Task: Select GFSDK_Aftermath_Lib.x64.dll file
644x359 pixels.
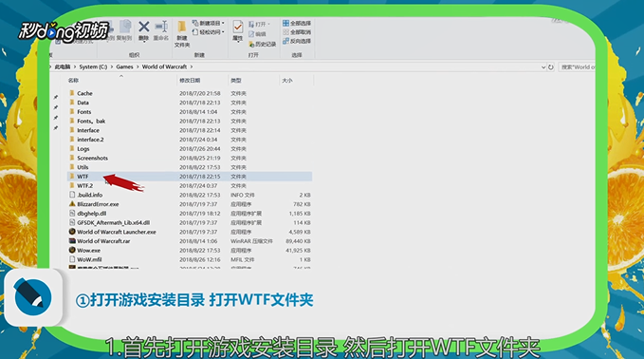Action: point(114,222)
